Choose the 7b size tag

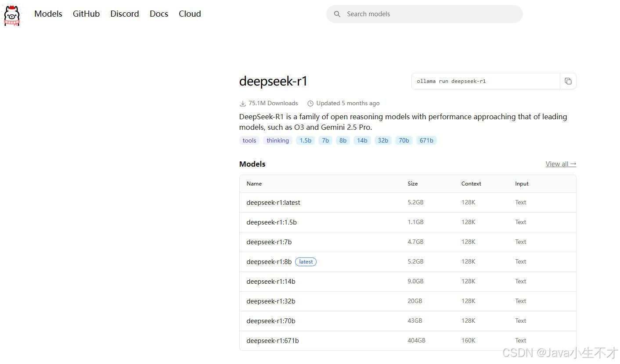tap(325, 140)
